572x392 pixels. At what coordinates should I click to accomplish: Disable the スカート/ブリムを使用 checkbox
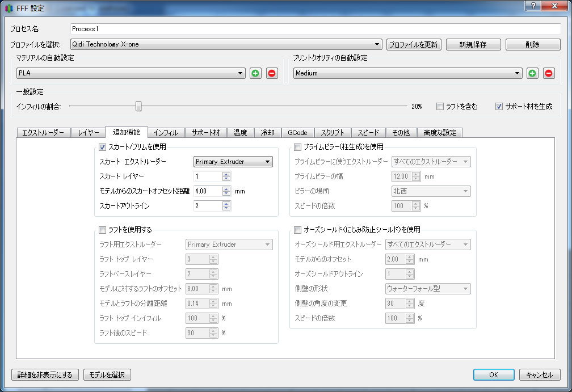coord(103,147)
